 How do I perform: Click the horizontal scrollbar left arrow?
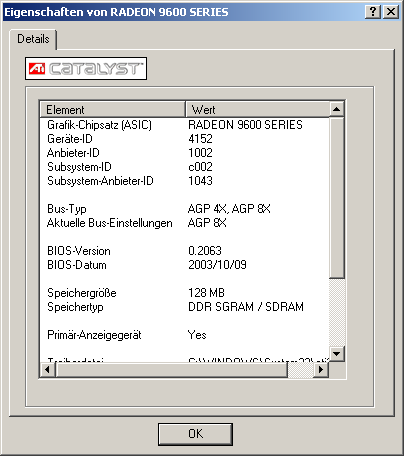point(47,369)
